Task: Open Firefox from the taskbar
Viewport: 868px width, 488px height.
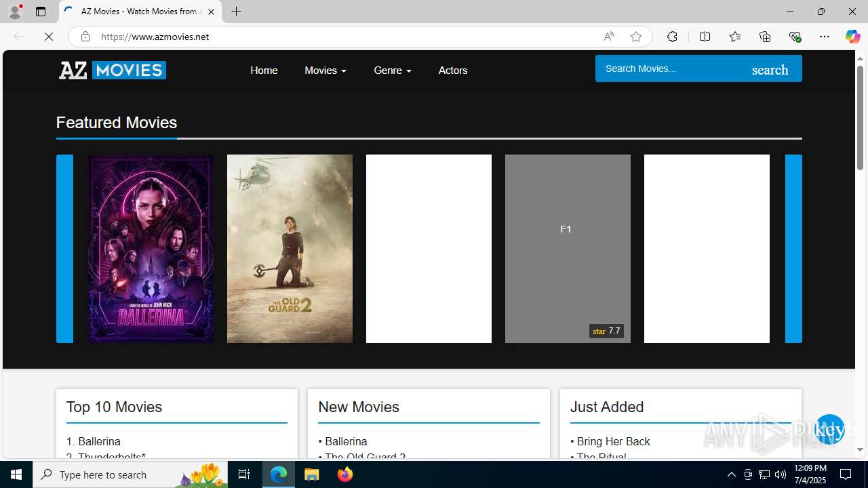Action: 344,474
